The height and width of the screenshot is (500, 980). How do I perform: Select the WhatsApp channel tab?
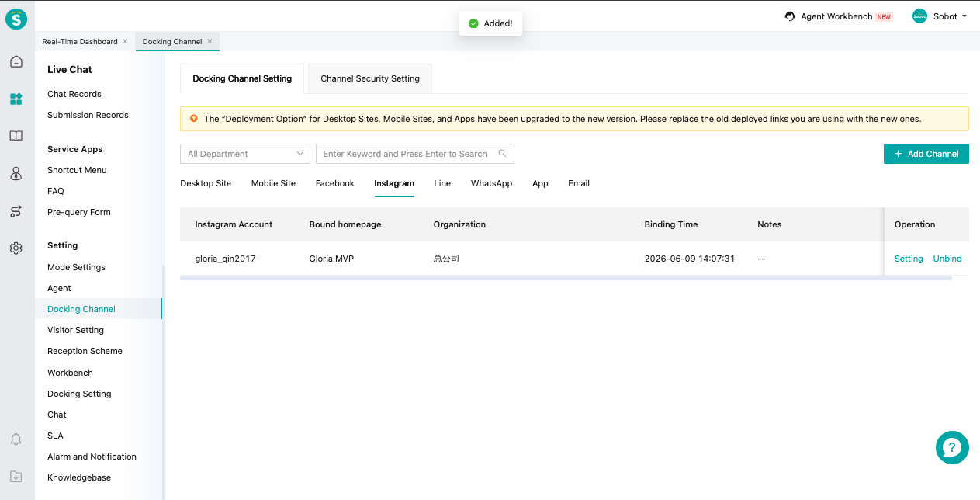click(x=491, y=183)
